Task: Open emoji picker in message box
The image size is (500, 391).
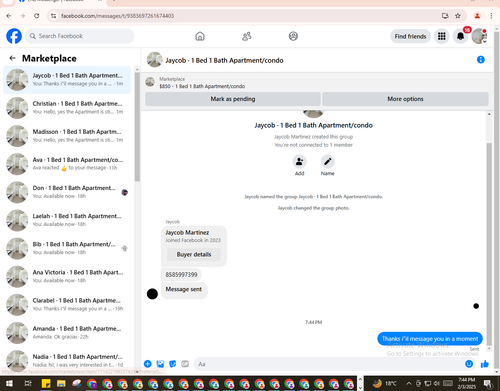Action: click(x=469, y=364)
